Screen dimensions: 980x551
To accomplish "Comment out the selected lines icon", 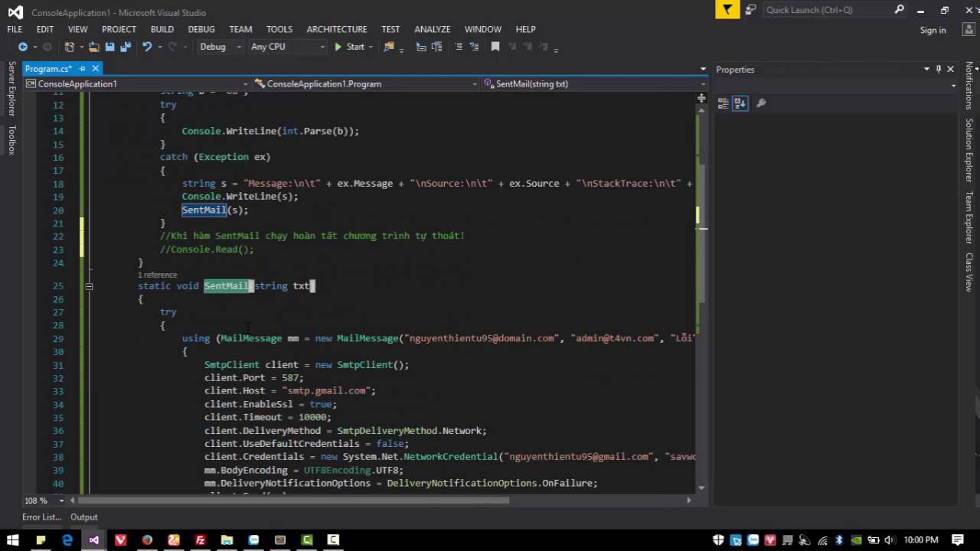I will click(x=459, y=47).
